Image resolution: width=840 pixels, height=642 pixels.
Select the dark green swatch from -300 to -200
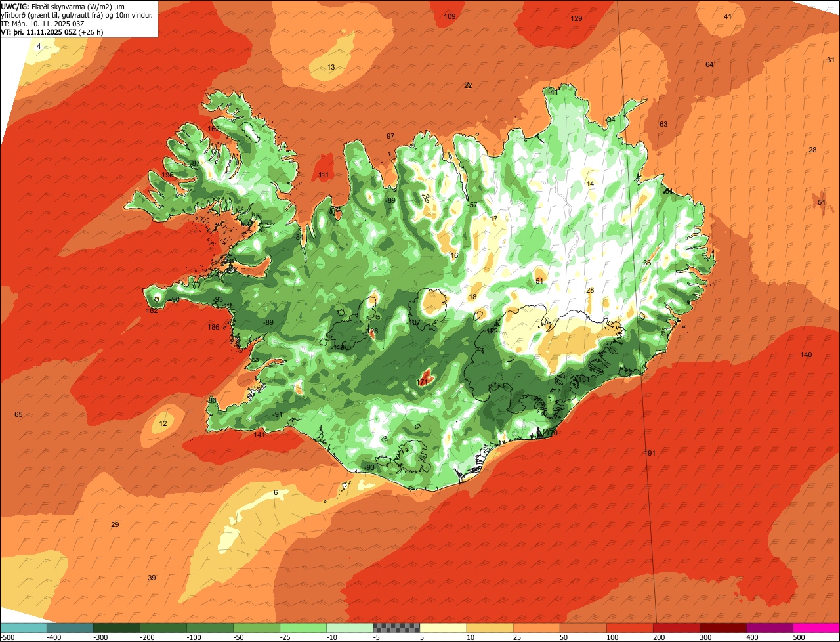point(116,628)
